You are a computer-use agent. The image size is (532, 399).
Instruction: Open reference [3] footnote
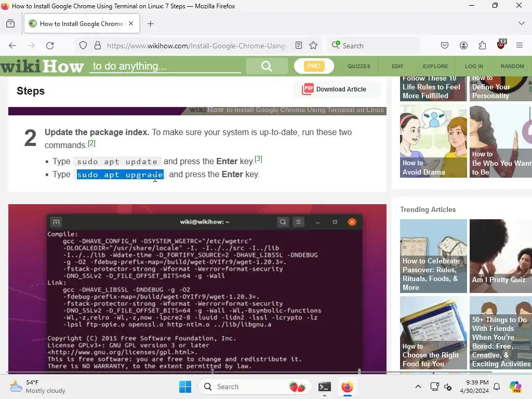259,159
